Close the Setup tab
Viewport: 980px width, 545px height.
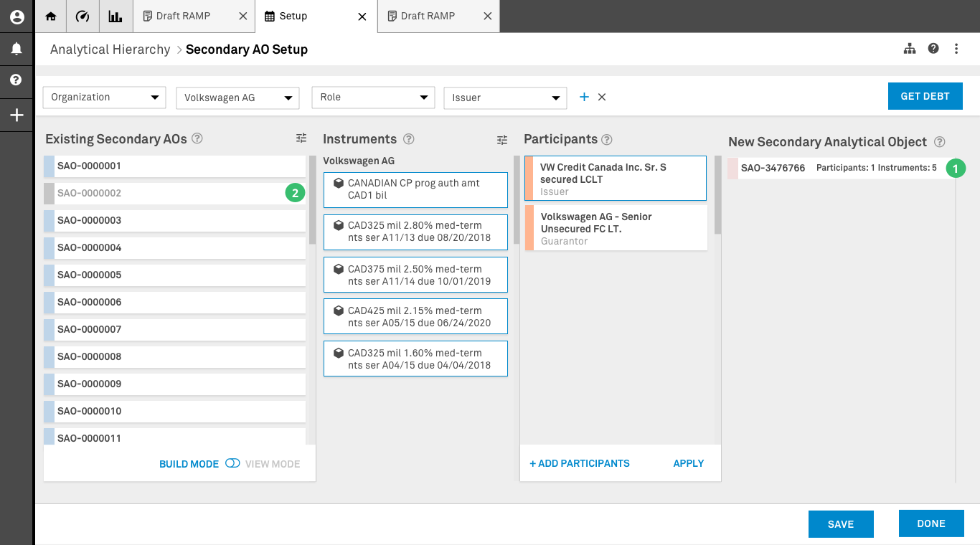pos(362,16)
